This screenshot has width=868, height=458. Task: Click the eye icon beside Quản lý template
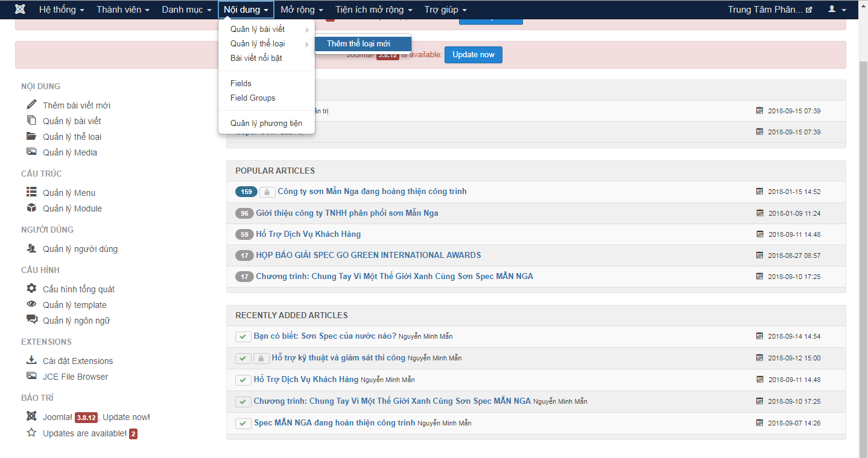pyautogui.click(x=31, y=304)
